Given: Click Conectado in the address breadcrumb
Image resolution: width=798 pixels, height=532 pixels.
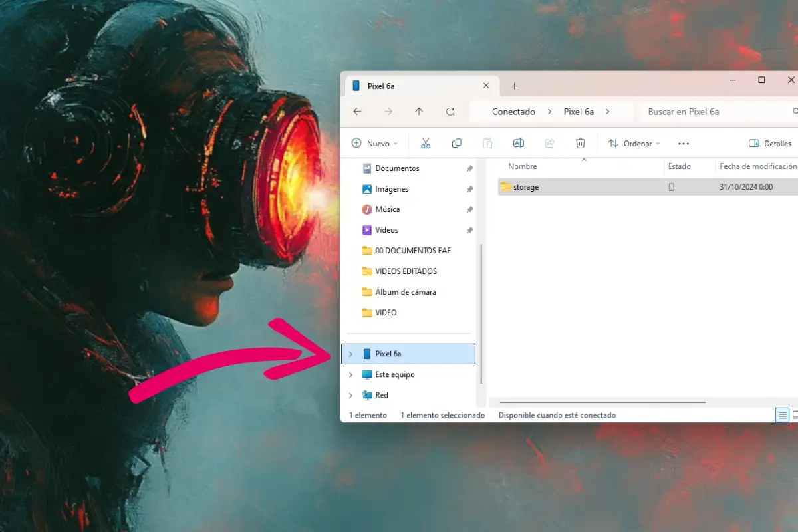Looking at the screenshot, I should (x=513, y=112).
